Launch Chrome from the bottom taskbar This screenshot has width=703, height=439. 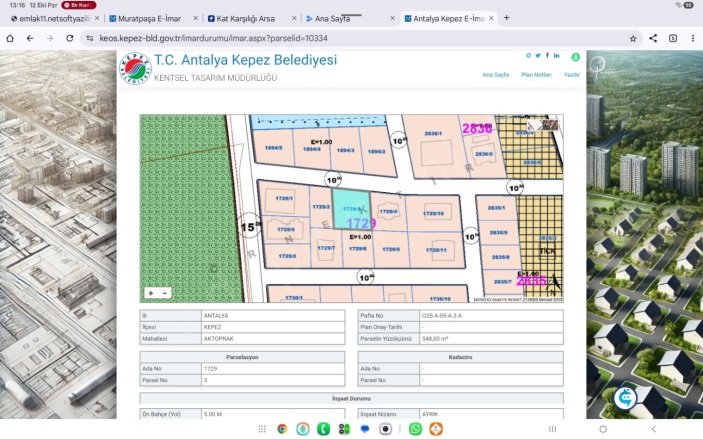tap(282, 428)
